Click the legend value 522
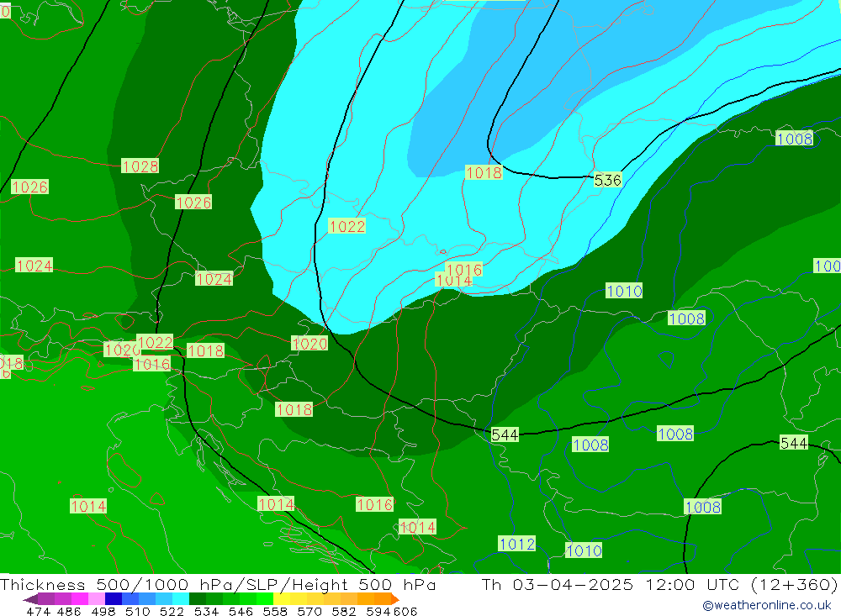841x616 pixels. (172, 611)
